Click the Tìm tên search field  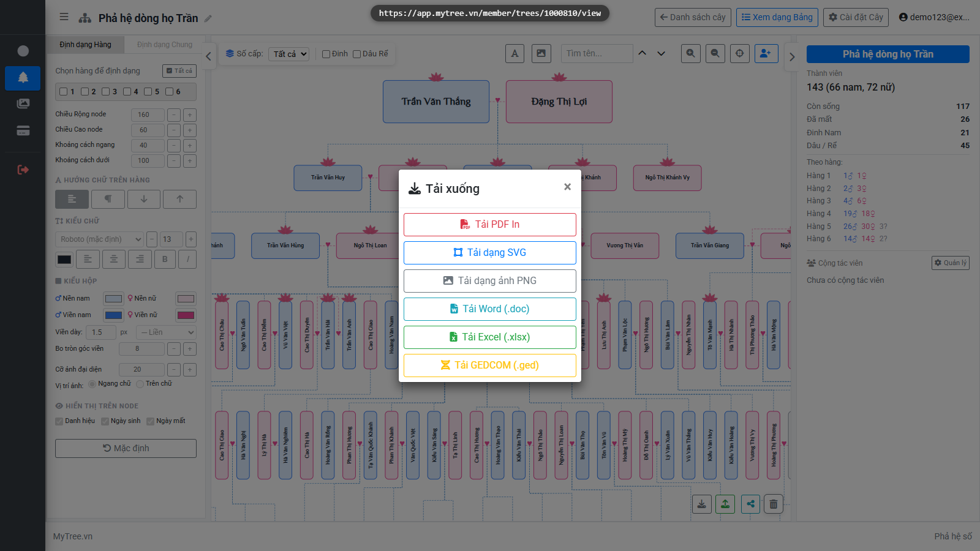pos(597,53)
